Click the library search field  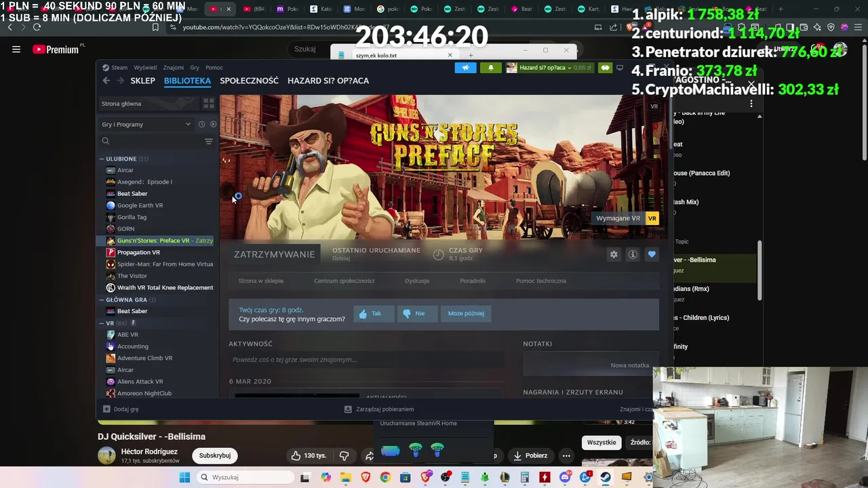point(153,141)
